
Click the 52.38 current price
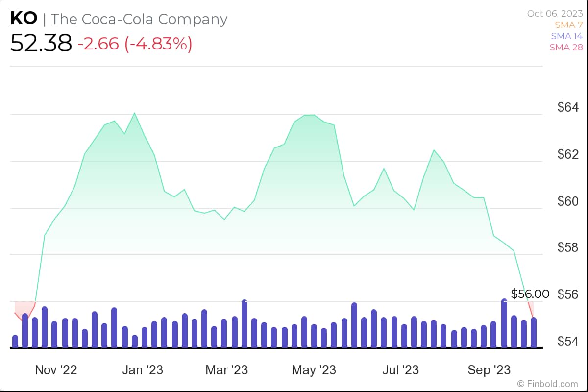41,44
